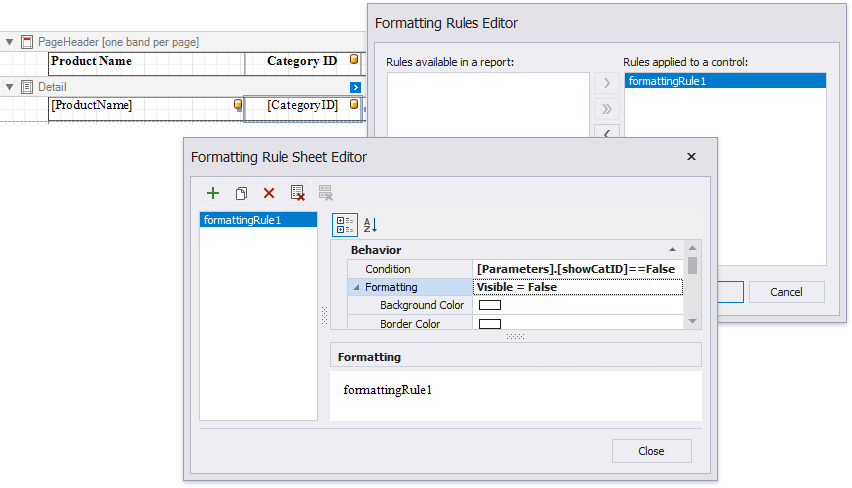Click the Close button
Screen dimensions: 852x488
point(651,451)
